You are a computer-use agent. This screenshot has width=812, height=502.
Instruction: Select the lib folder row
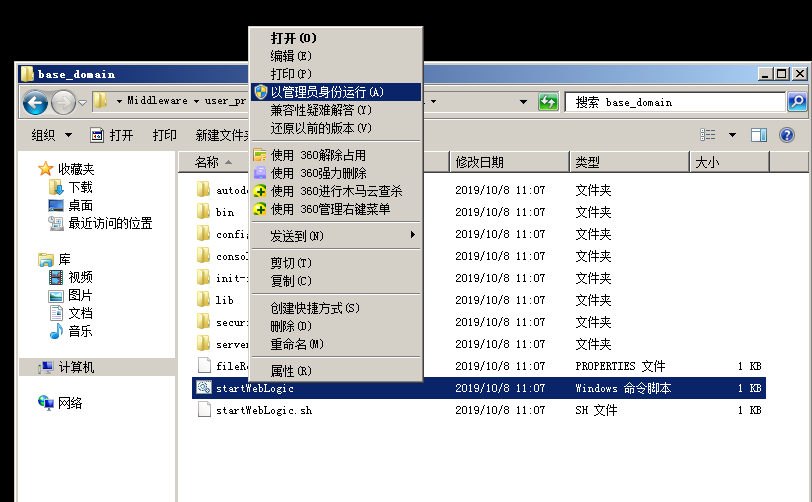(478, 300)
